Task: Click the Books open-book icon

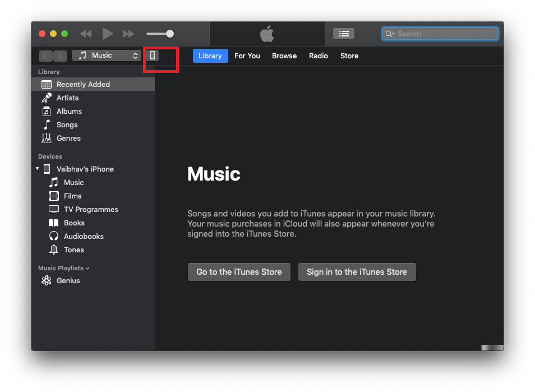Action: [54, 223]
